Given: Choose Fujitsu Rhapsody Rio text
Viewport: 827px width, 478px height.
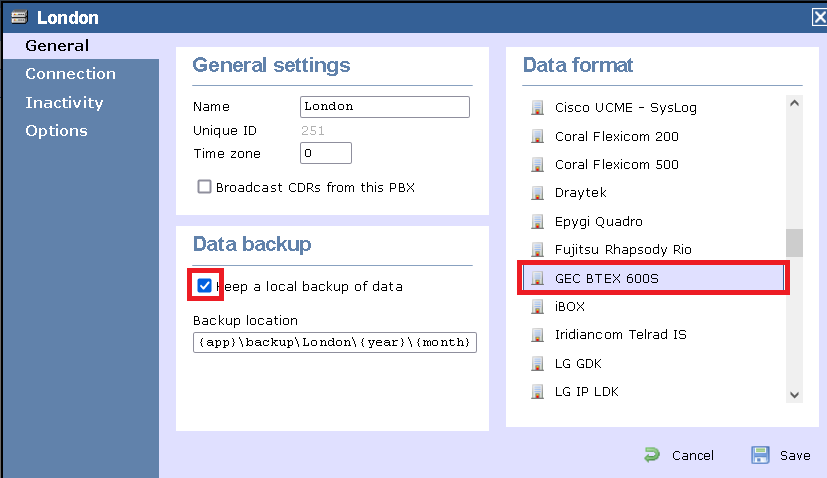Looking at the screenshot, I should pos(623,250).
